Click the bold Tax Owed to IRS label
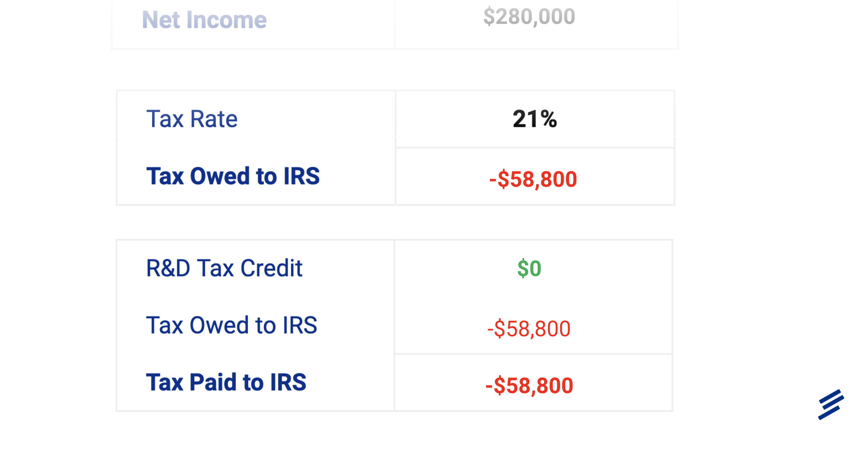Screen dimensions: 868x471 click(233, 176)
